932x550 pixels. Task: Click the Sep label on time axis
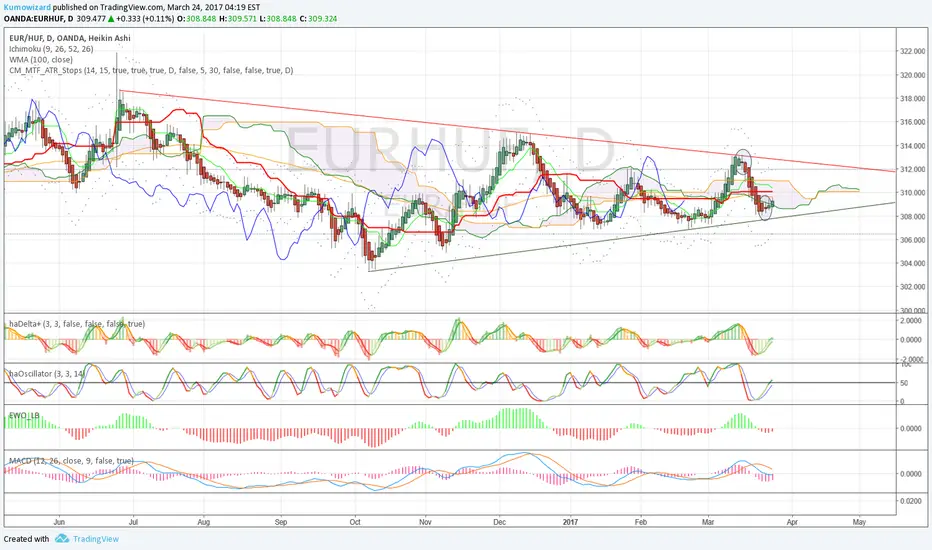tap(281, 522)
